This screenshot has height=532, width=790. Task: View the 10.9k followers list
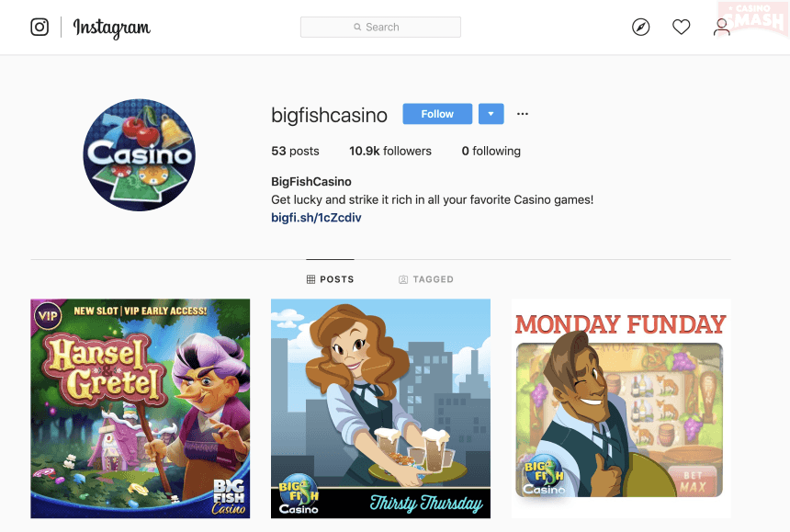click(x=390, y=151)
